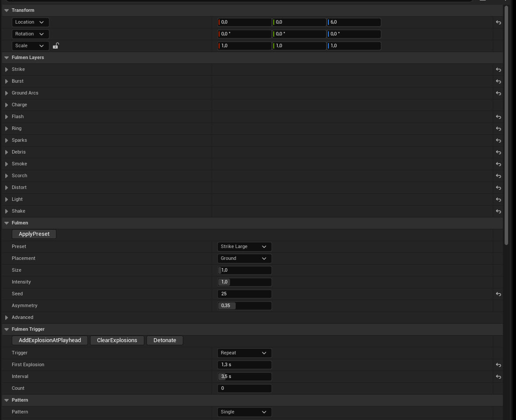
Task: Edit the Count field showing 0
Action: point(244,388)
